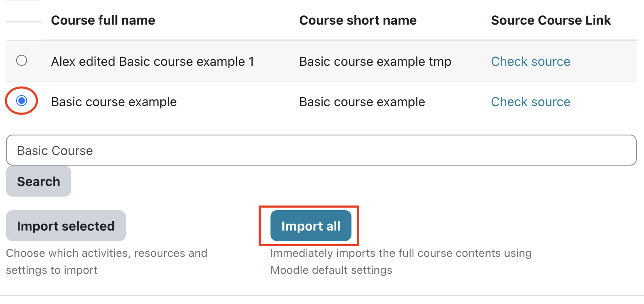Click the Moodle default settings text line
Viewport: 644px width, 304px height.
[x=331, y=270]
